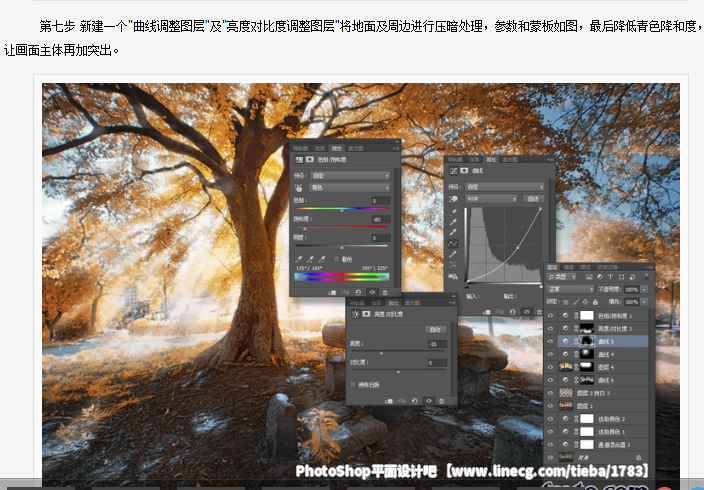The width and height of the screenshot is (704, 490).
Task: Open the 预设 preset dropdown in Curves panel
Action: click(505, 187)
